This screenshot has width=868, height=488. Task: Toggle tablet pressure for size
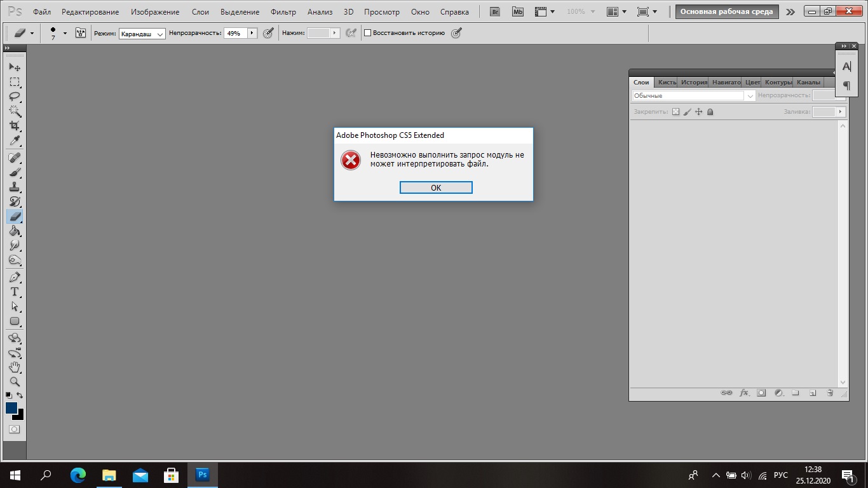[x=456, y=33]
